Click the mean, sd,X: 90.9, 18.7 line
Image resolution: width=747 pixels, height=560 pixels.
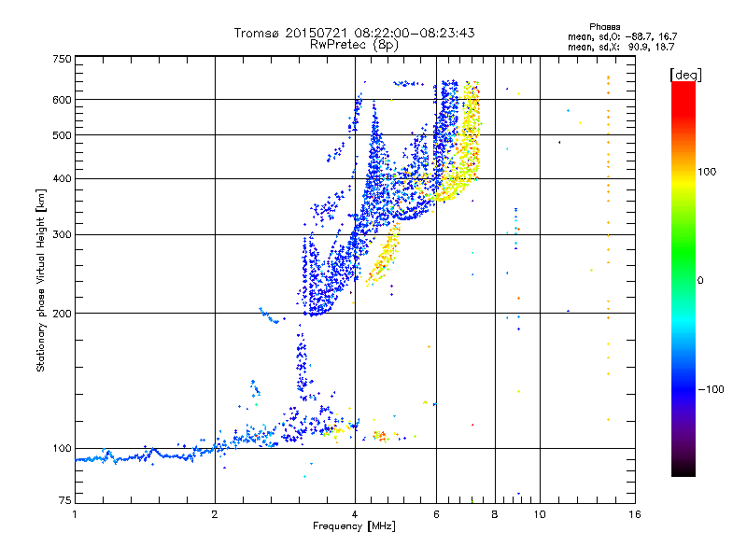tap(621, 47)
